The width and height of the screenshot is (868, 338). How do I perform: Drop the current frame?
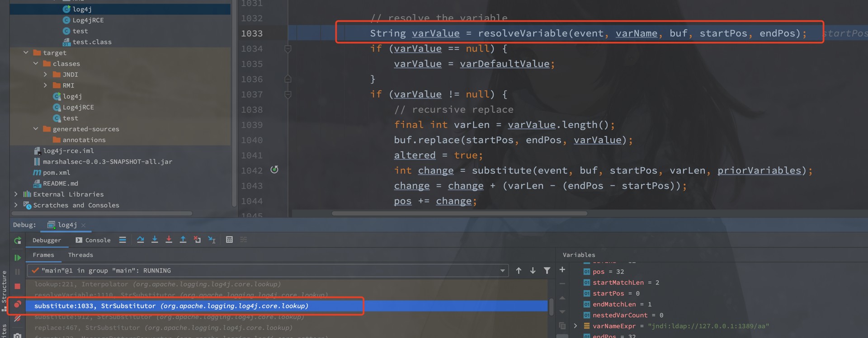(197, 240)
